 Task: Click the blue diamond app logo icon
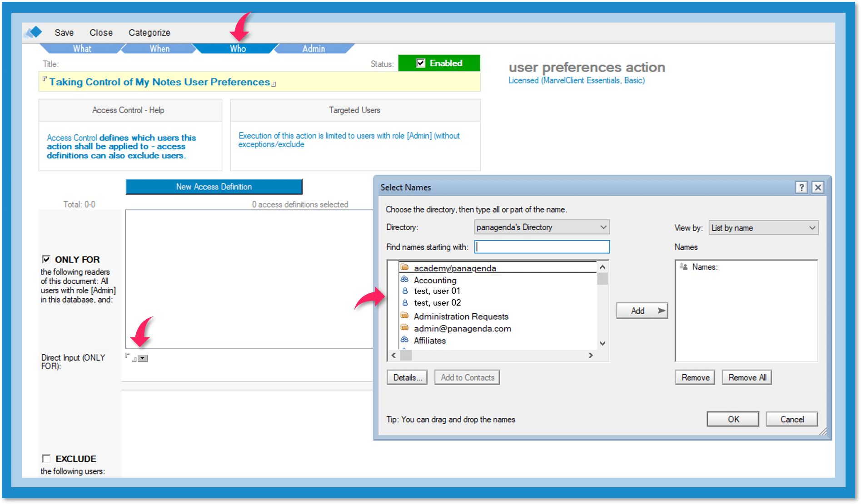(x=34, y=32)
